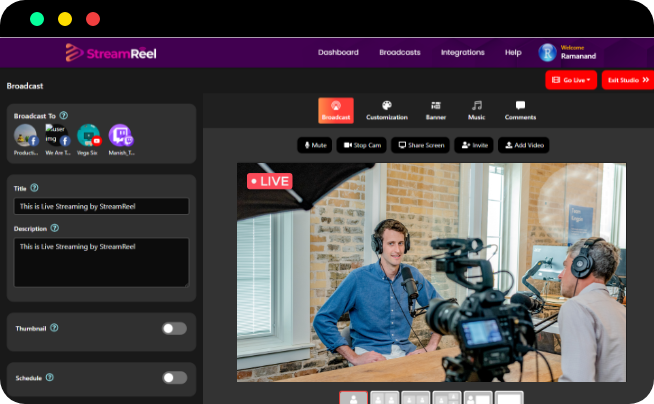Turn on the Schedule switch

(174, 377)
